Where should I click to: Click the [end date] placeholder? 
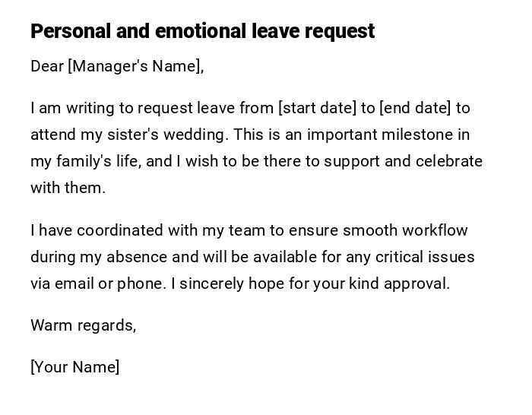[414, 108]
